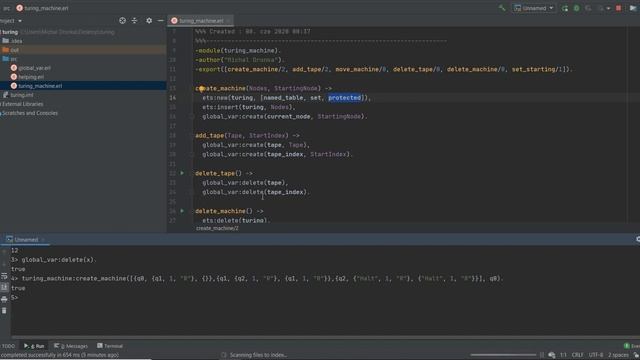Click the read-only lock icon in status bar
The height and width of the screenshot is (360, 640).
coord(636,355)
